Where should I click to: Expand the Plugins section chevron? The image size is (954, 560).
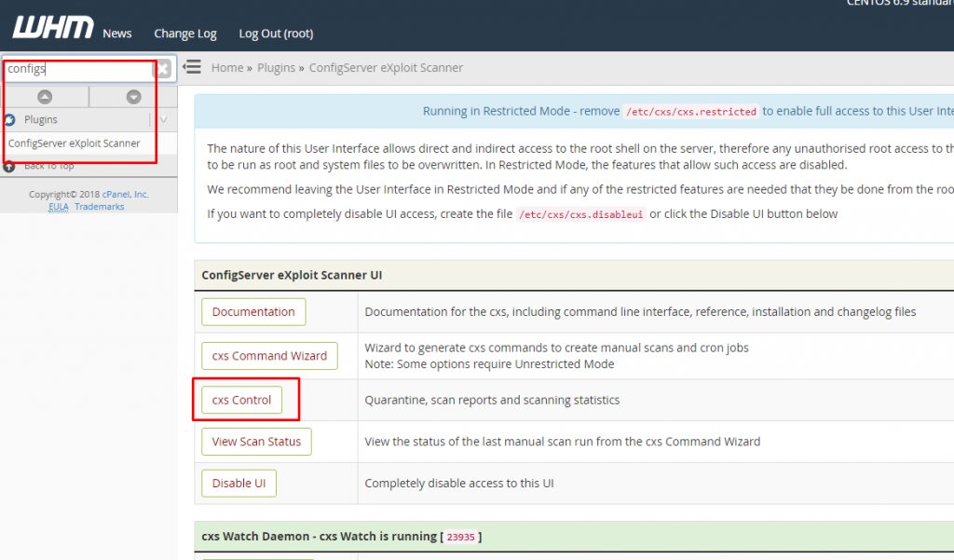[163, 120]
